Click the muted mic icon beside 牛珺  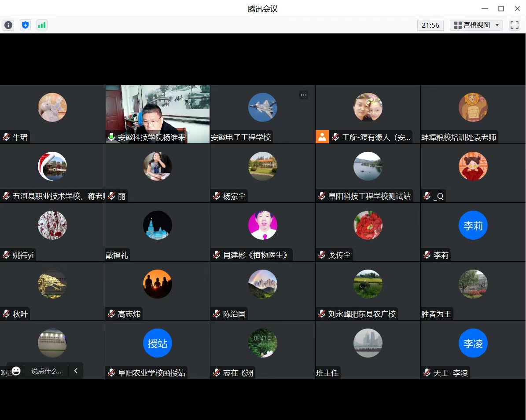6,137
